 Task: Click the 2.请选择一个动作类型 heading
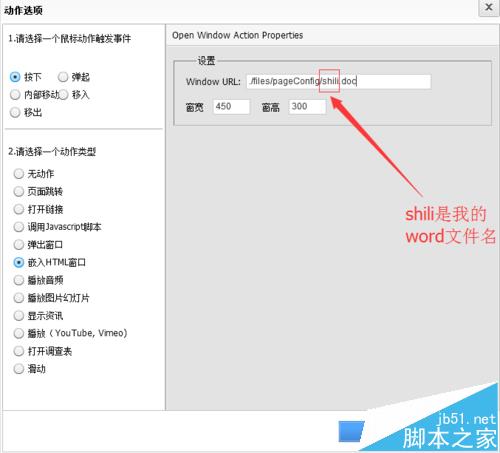[52, 152]
